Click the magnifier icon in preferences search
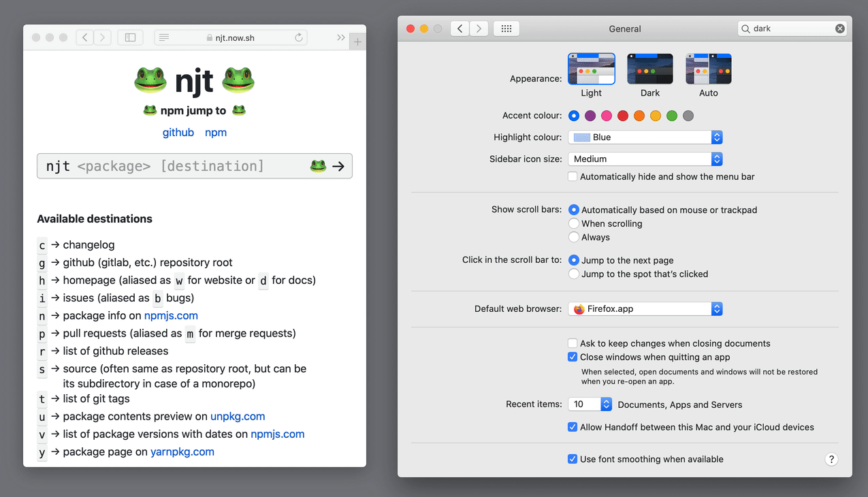Viewport: 868px width, 497px height. coord(746,29)
